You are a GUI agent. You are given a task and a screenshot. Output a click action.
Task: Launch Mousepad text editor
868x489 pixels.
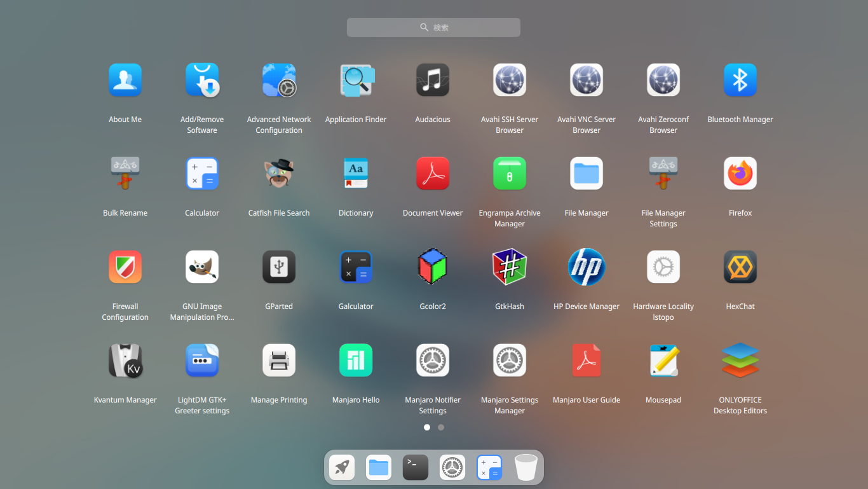coord(663,361)
